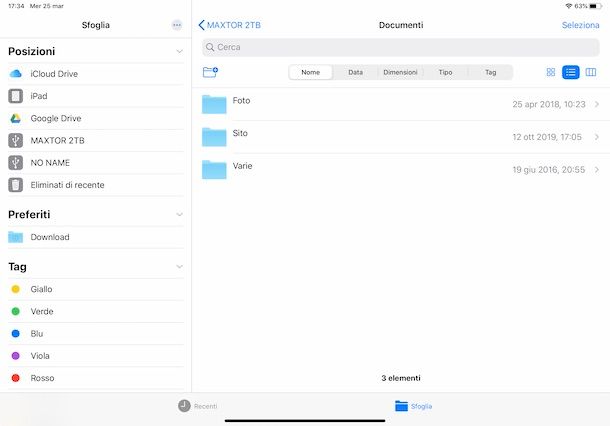
Task: Select the green Verde tag dot
Action: (16, 311)
